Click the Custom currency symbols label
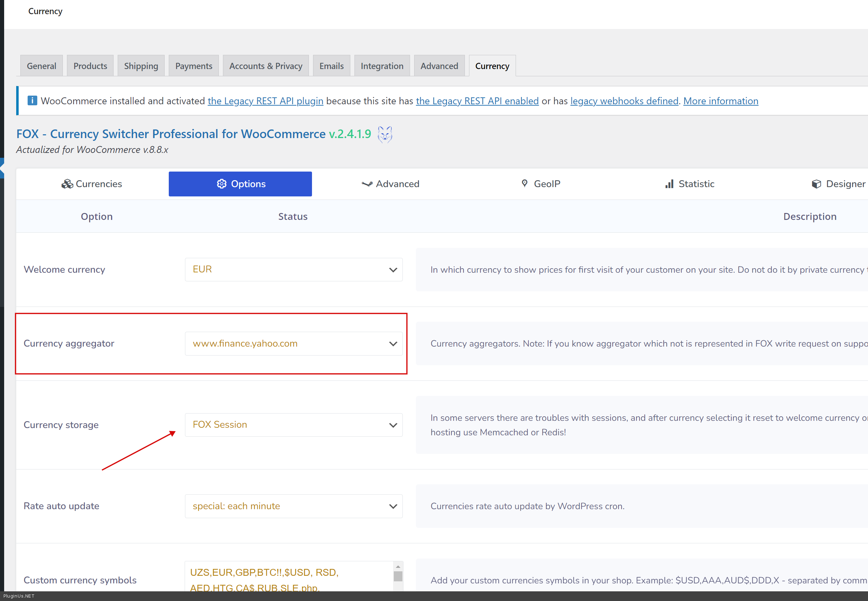Screen dimensions: 868x601 point(80,580)
